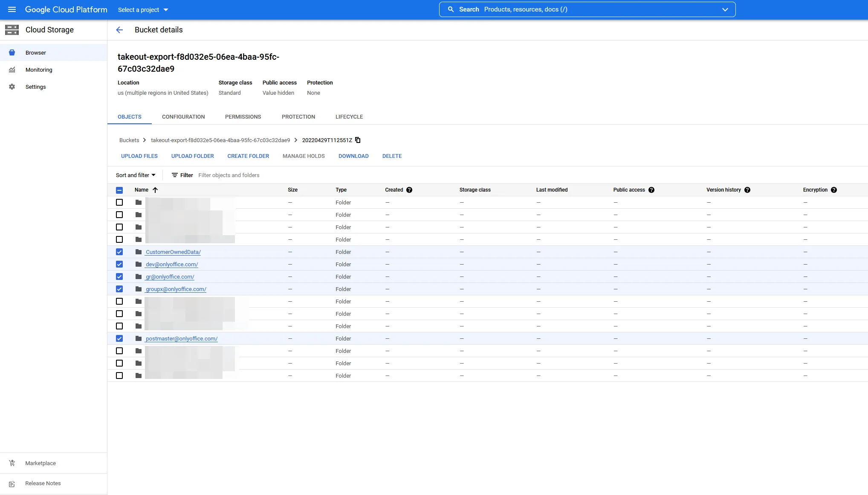Open Monitoring from the sidebar
This screenshot has height=495, width=868.
[39, 70]
